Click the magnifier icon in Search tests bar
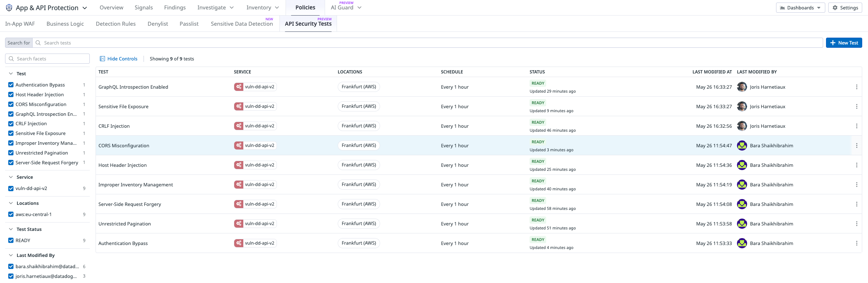The image size is (868, 283). point(38,43)
